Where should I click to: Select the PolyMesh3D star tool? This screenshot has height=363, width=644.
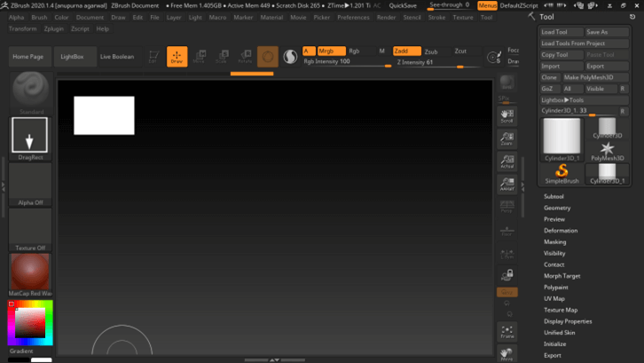pos(607,151)
